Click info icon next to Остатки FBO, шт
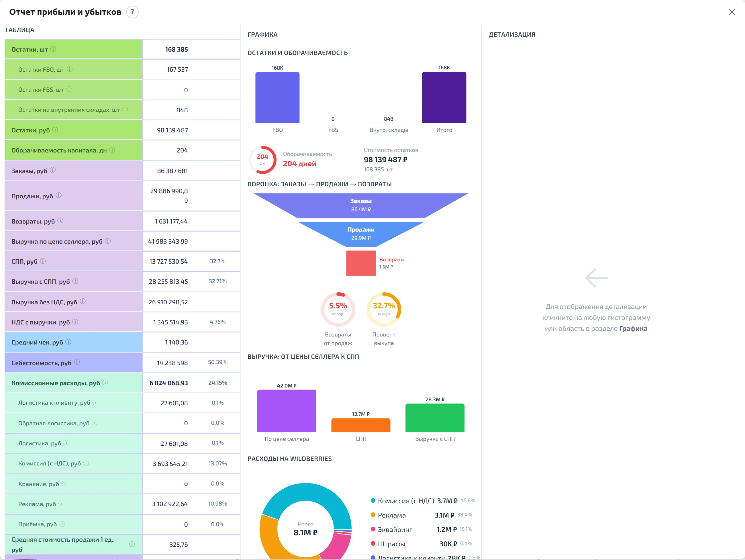This screenshot has height=560, width=745. click(x=70, y=69)
